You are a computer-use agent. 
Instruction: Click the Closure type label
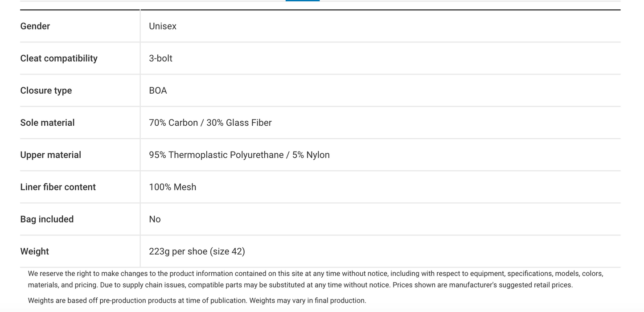46,90
